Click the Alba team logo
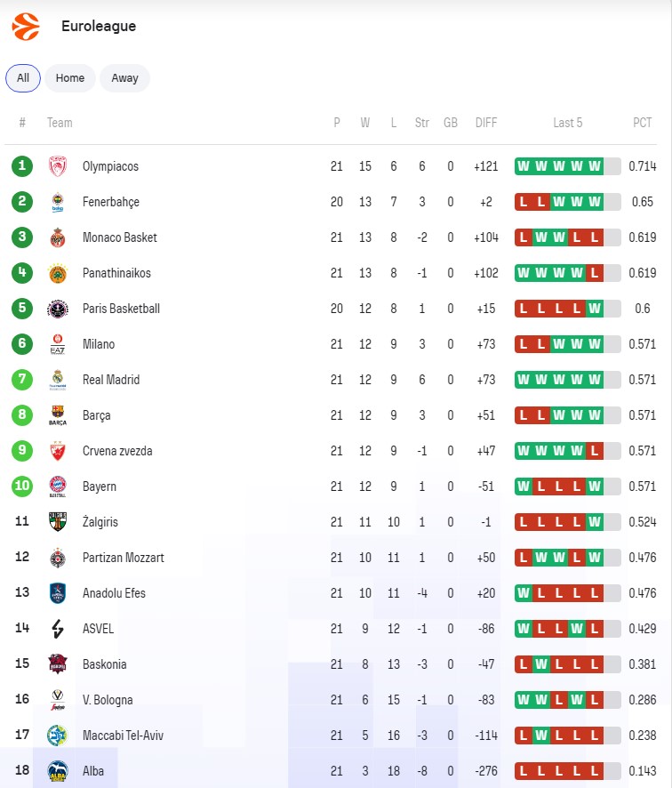The height and width of the screenshot is (788, 672). tap(58, 771)
